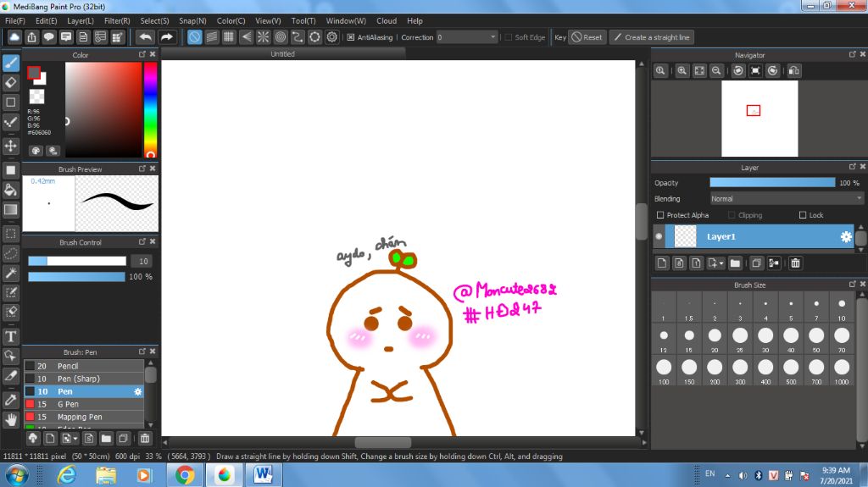Switch to the Untitled canvas tab

pyautogui.click(x=283, y=53)
